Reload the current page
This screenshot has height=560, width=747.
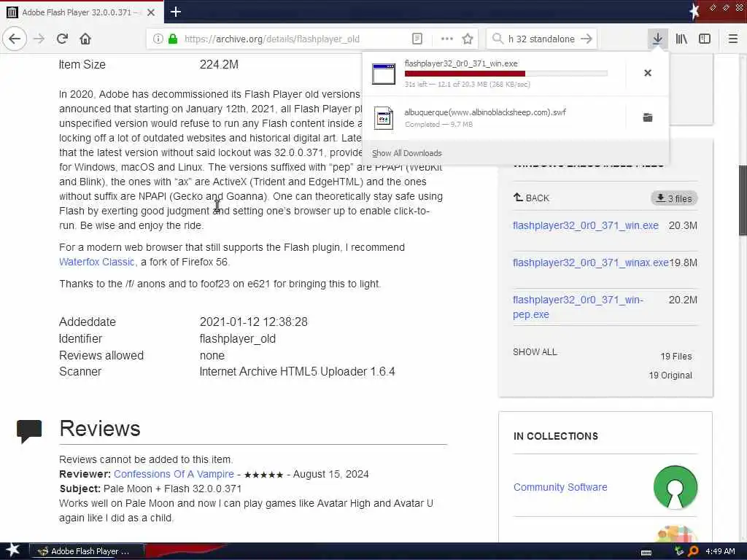point(62,39)
